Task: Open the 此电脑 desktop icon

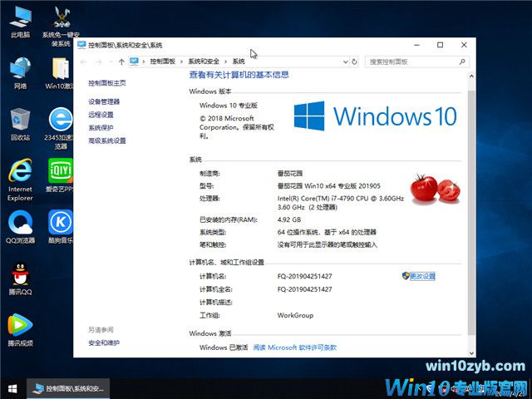Action: (20, 22)
